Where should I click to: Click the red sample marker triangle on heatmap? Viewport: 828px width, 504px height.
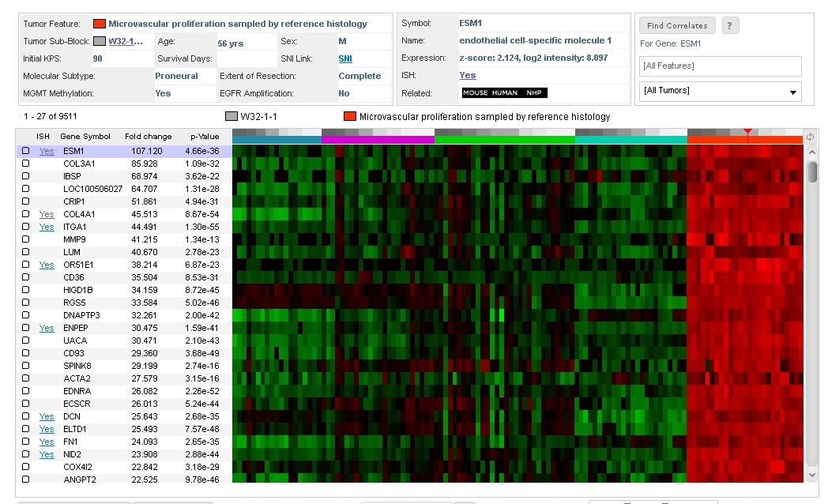(x=747, y=131)
